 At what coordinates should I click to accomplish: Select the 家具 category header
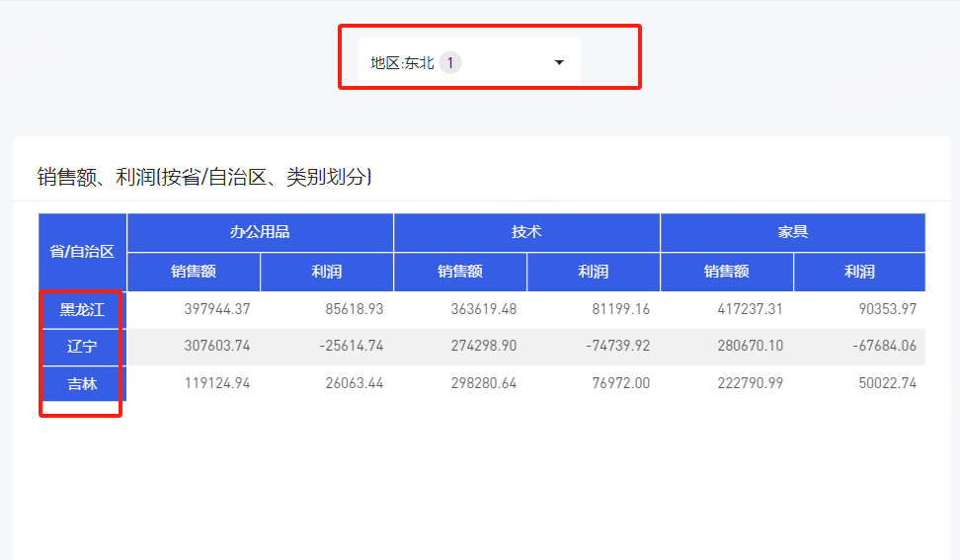pos(792,232)
